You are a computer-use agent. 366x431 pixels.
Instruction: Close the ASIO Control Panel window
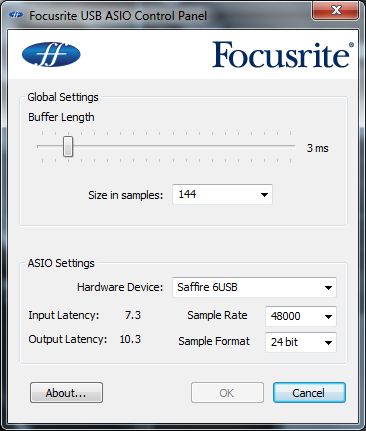click(x=335, y=10)
